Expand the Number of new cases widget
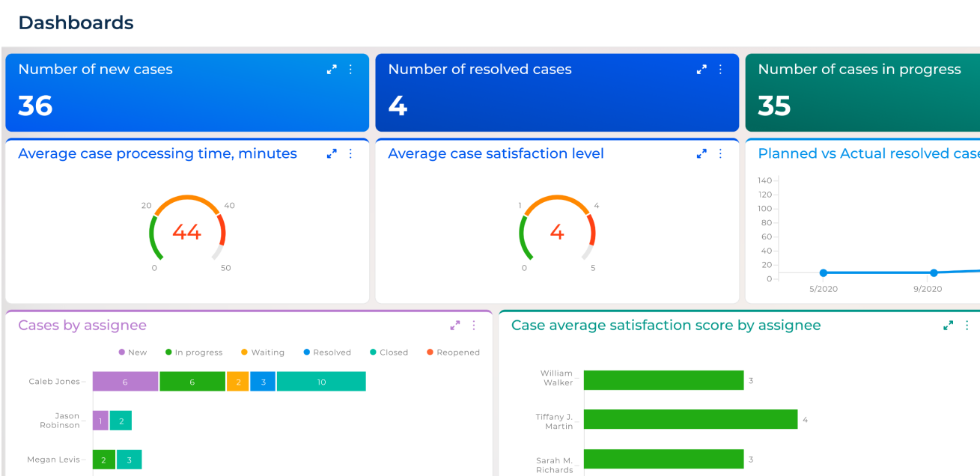 pos(332,69)
